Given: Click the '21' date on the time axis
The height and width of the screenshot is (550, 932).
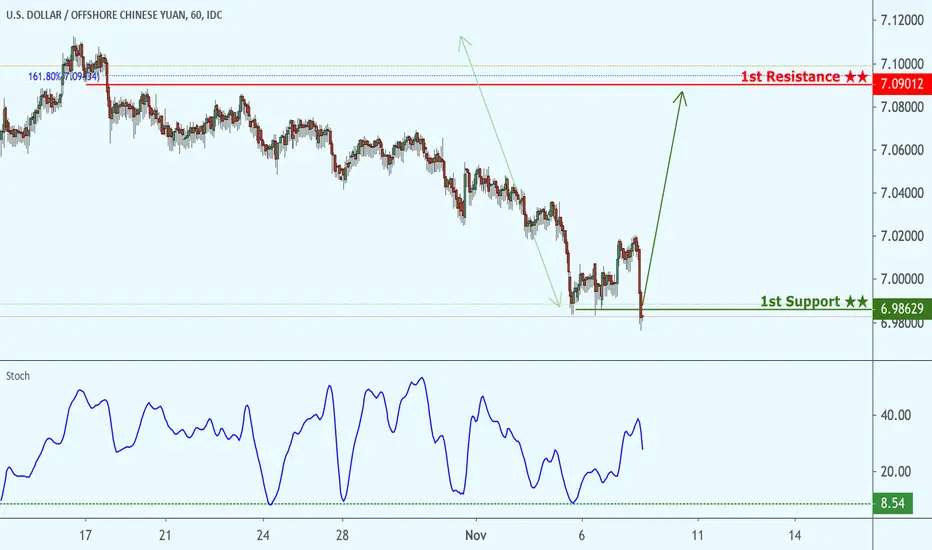Looking at the screenshot, I should (x=165, y=535).
